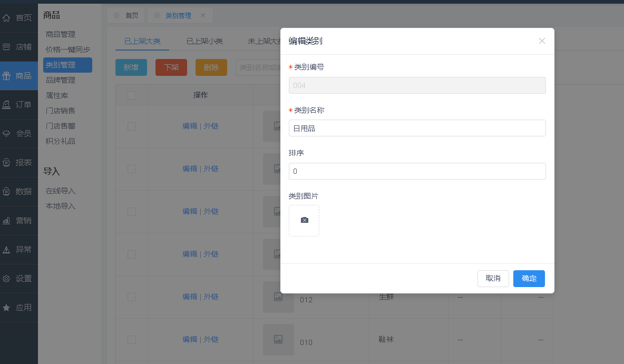Open 本地导入 in the submenu
The image size is (624, 364).
(x=61, y=206)
